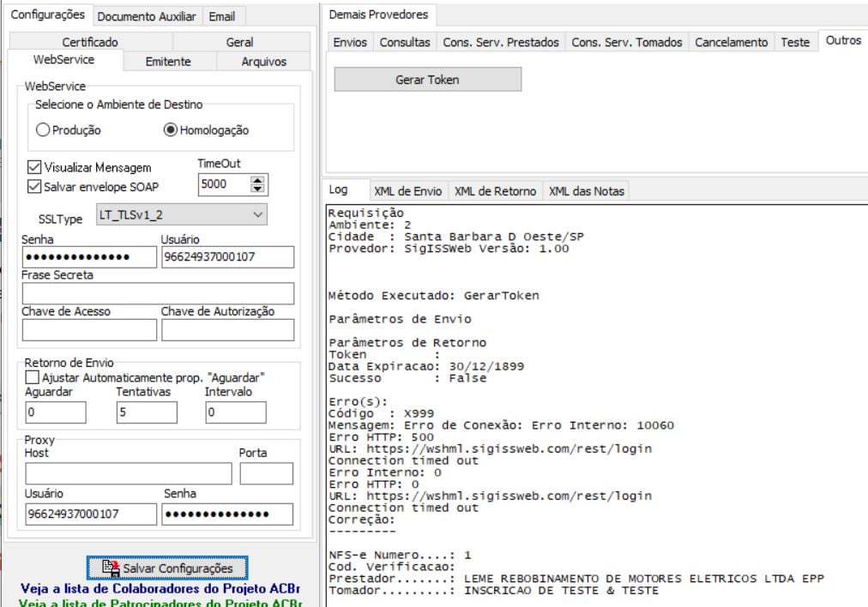Screen dimensions: 868x607
Task: Open the SSLType dropdown
Action: [182, 214]
